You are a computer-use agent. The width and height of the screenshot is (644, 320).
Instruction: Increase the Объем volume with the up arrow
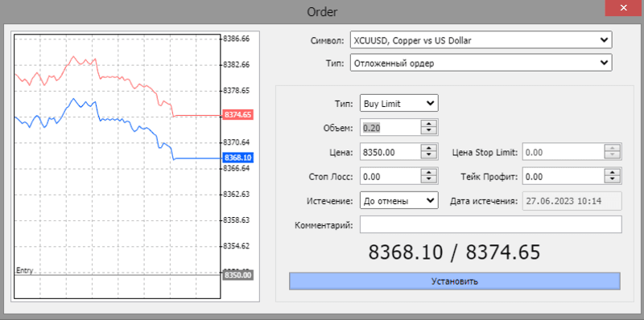pos(429,124)
